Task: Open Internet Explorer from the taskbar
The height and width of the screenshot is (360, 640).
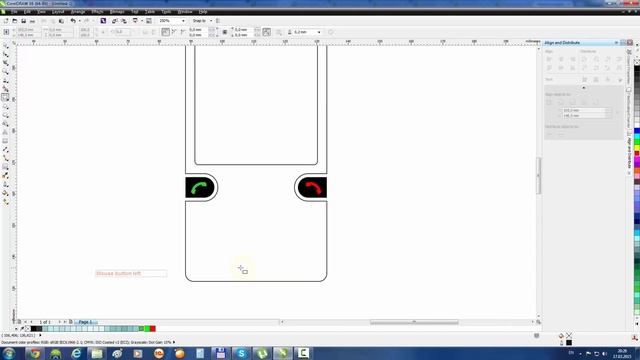Action: (76, 353)
